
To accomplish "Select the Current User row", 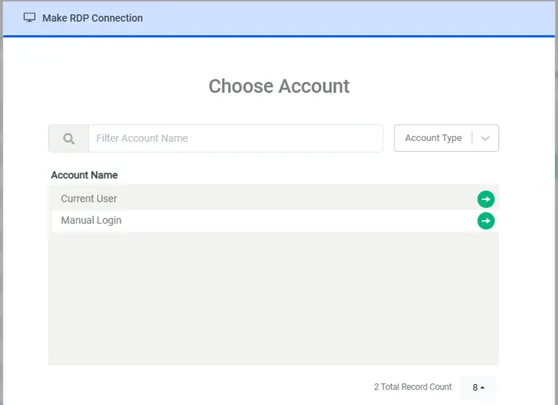I will tap(273, 199).
